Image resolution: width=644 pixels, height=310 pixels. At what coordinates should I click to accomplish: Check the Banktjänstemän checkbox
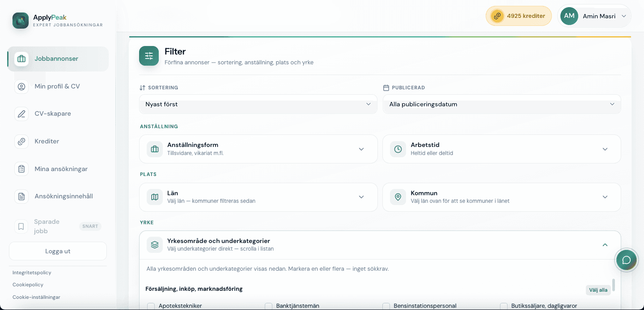point(269,306)
